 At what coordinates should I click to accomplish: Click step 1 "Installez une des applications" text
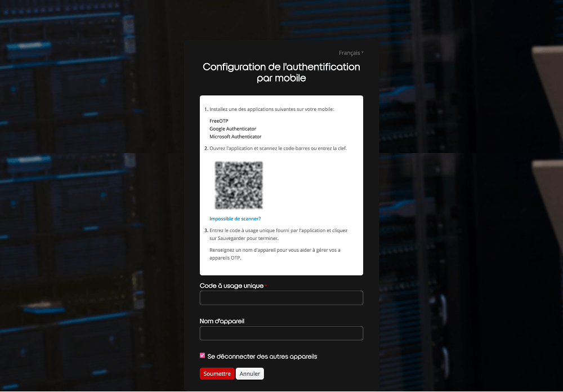(271, 109)
